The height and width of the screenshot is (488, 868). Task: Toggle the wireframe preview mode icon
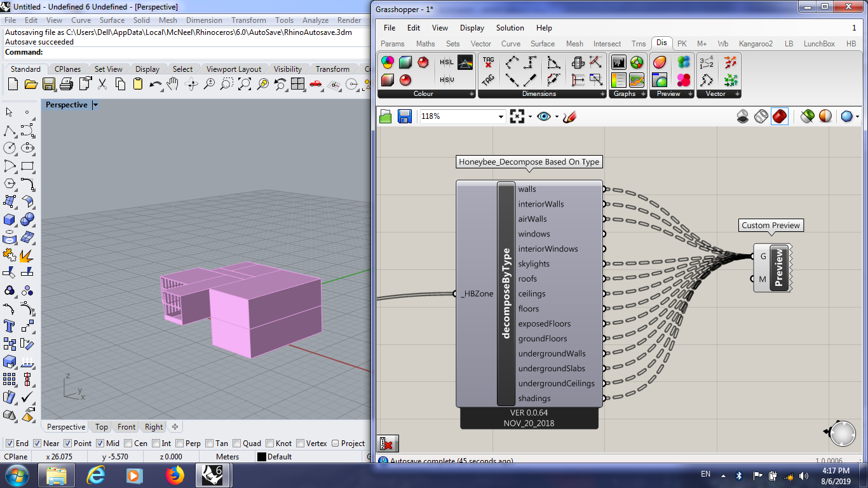pos(761,116)
